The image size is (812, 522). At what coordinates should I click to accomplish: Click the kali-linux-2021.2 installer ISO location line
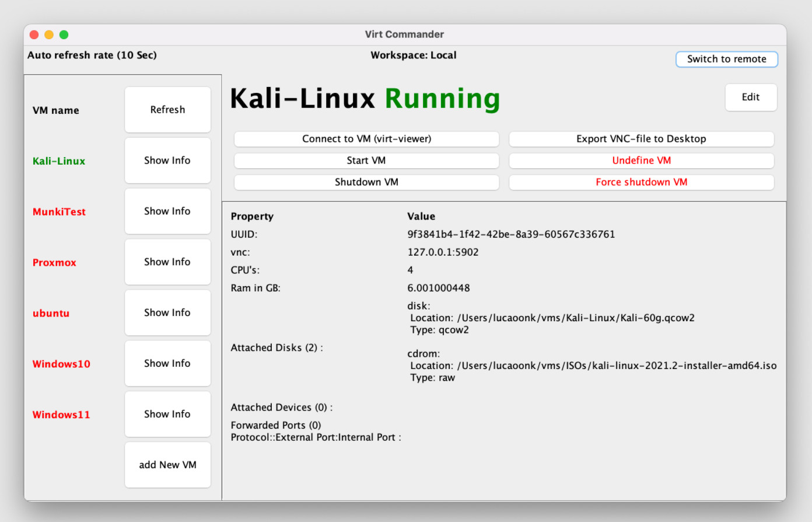(x=593, y=366)
